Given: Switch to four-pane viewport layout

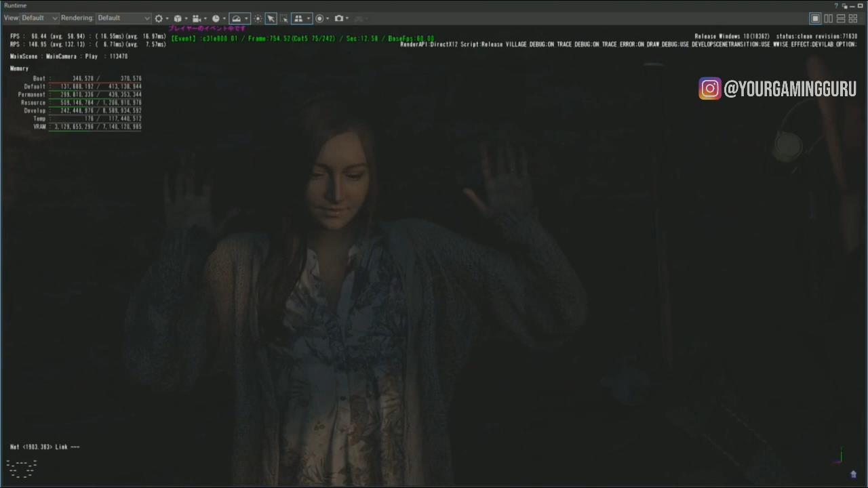Looking at the screenshot, I should pos(853,18).
